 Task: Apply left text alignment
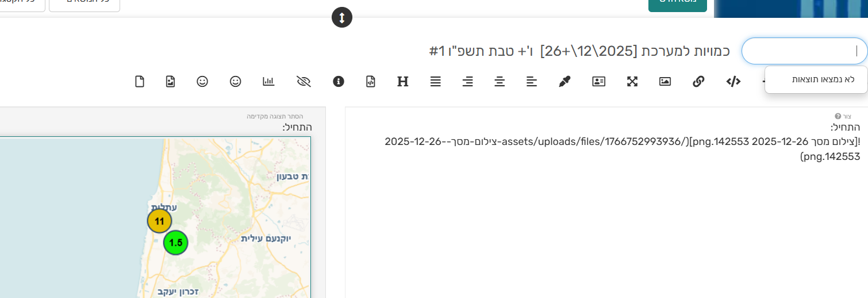click(532, 81)
